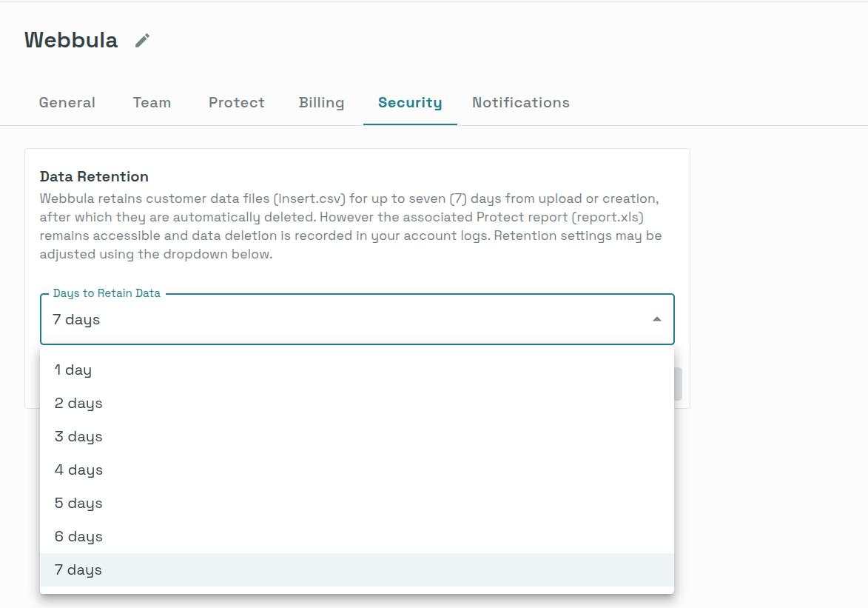This screenshot has width=868, height=608.
Task: Pick the 3 days option
Action: [x=357, y=436]
